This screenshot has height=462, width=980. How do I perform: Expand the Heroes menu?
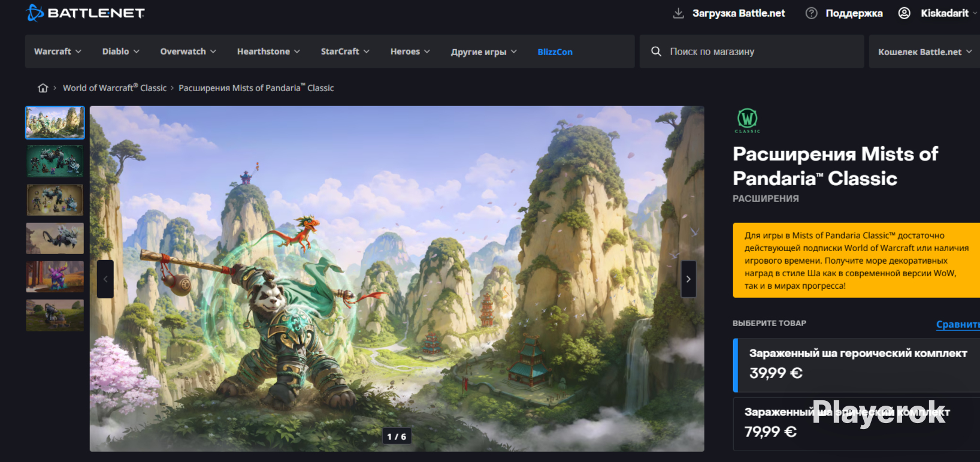(x=410, y=52)
